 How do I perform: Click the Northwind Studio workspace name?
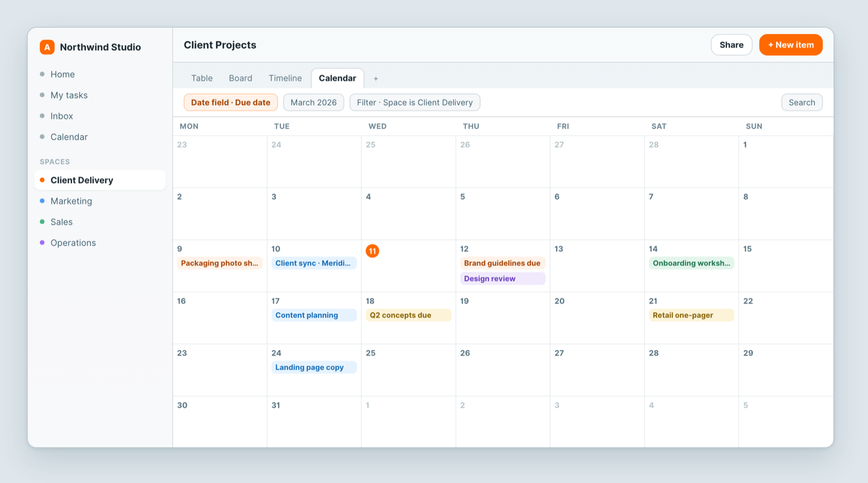(x=100, y=47)
